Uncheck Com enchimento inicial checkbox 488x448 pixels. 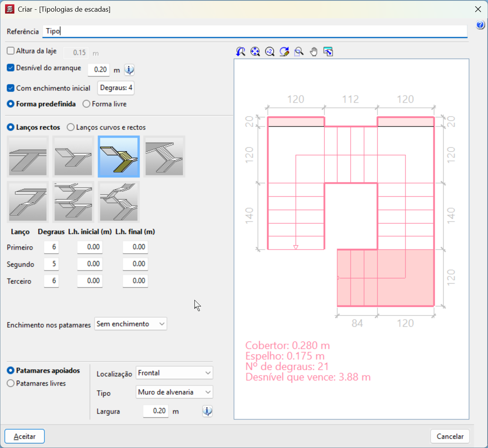tap(11, 88)
